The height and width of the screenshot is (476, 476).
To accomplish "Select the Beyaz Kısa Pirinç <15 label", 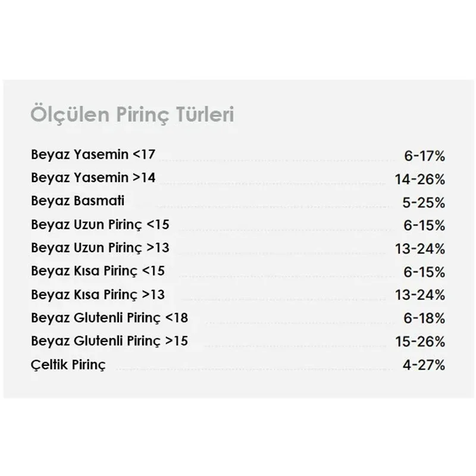I will pos(98,271).
